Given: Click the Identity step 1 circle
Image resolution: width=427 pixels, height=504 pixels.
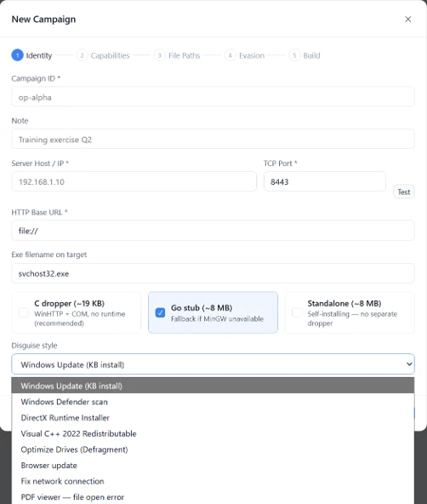Looking at the screenshot, I should (x=17, y=55).
